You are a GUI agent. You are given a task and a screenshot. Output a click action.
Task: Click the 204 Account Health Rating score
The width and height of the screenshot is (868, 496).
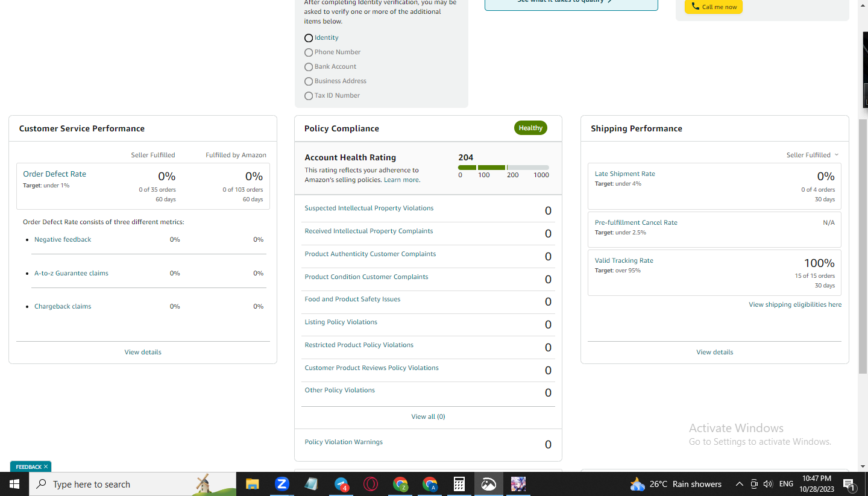[466, 157]
